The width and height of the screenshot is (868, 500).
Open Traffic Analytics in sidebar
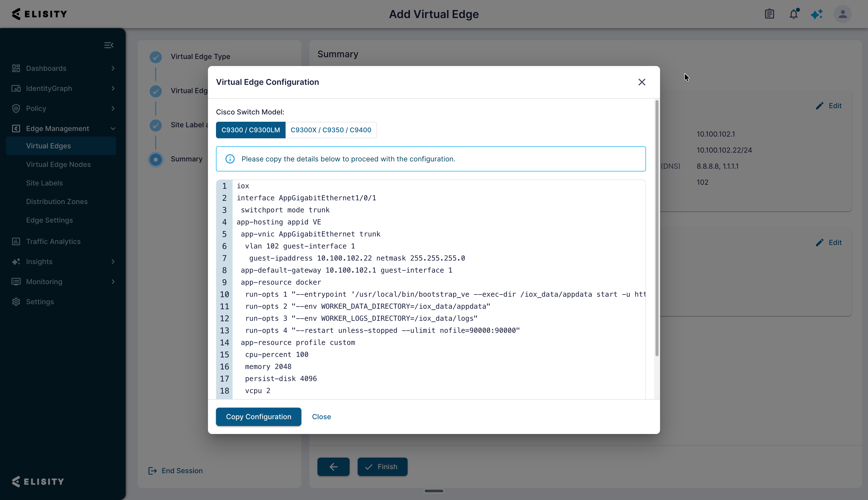tap(53, 241)
